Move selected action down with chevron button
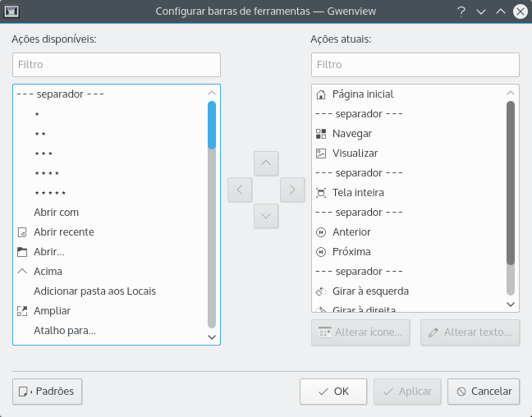Viewport: 532px width, 417px height. click(265, 216)
